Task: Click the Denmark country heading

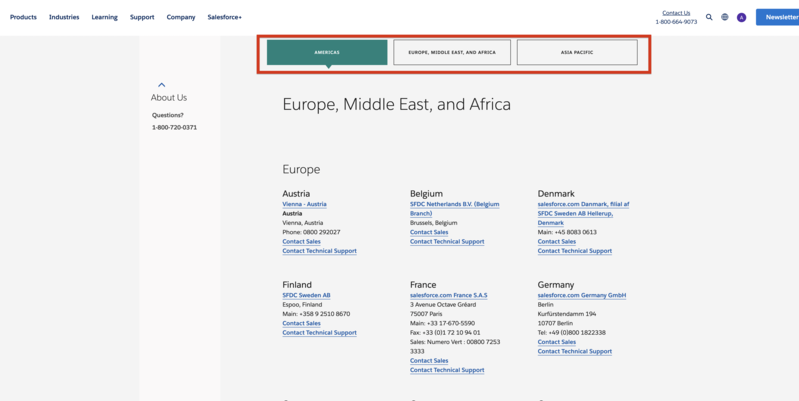Action: [556, 194]
